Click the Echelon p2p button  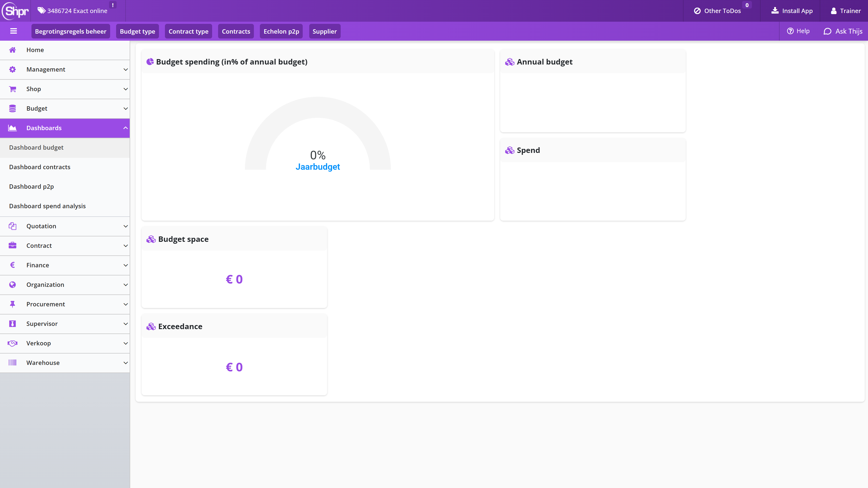(281, 31)
